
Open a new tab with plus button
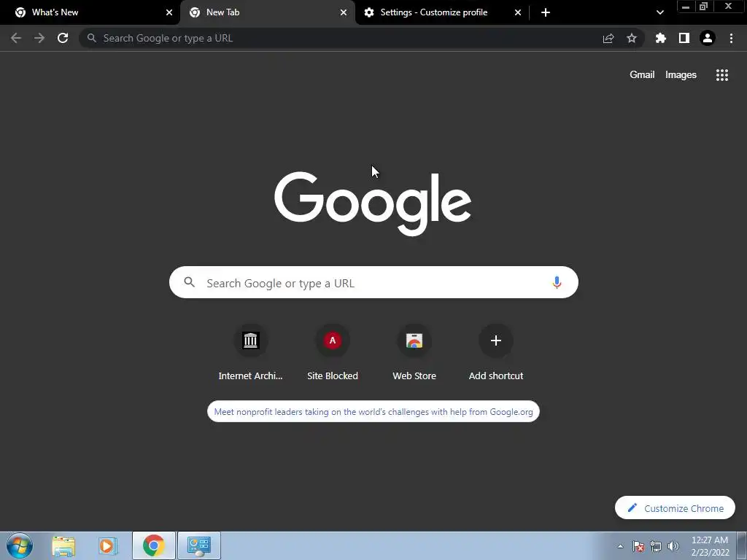[546, 12]
